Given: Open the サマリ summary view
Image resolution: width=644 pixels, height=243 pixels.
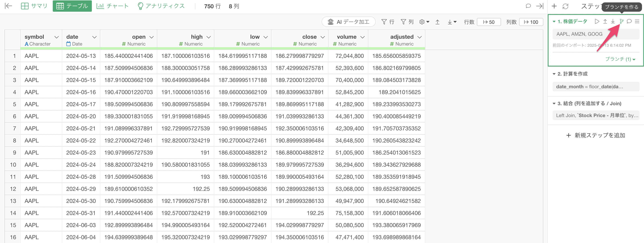Looking at the screenshot, I should point(34,6).
